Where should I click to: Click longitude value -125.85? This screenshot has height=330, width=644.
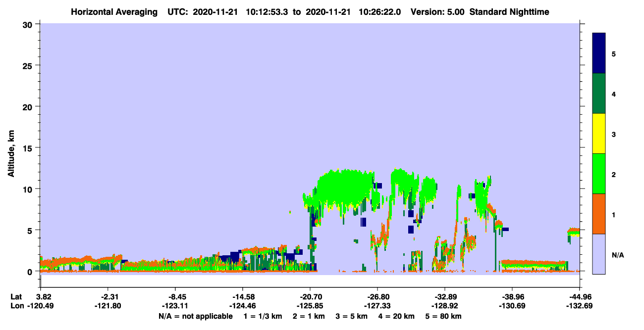[310, 306]
